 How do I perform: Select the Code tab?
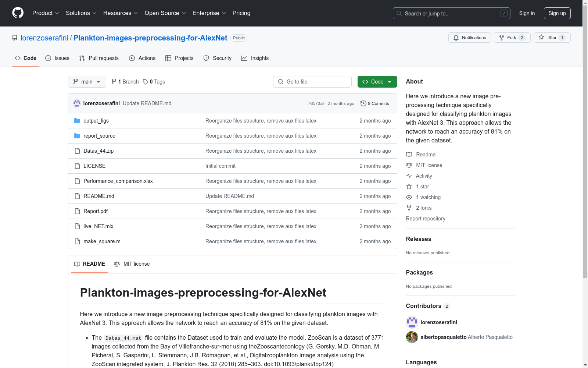tap(26, 58)
